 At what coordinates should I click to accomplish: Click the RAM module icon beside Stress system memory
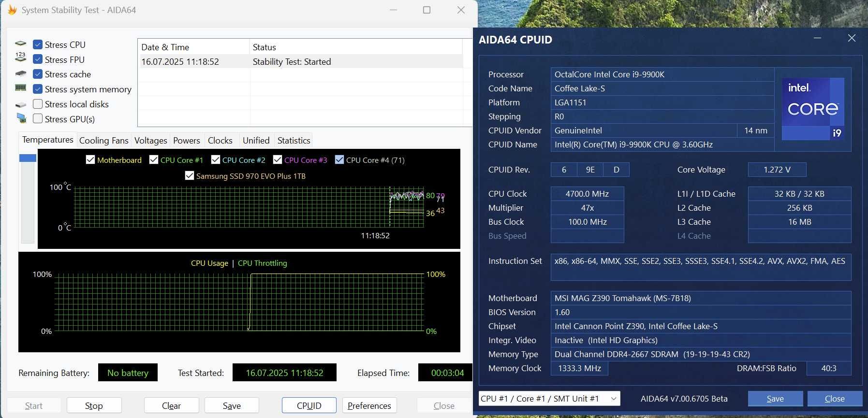pos(21,88)
